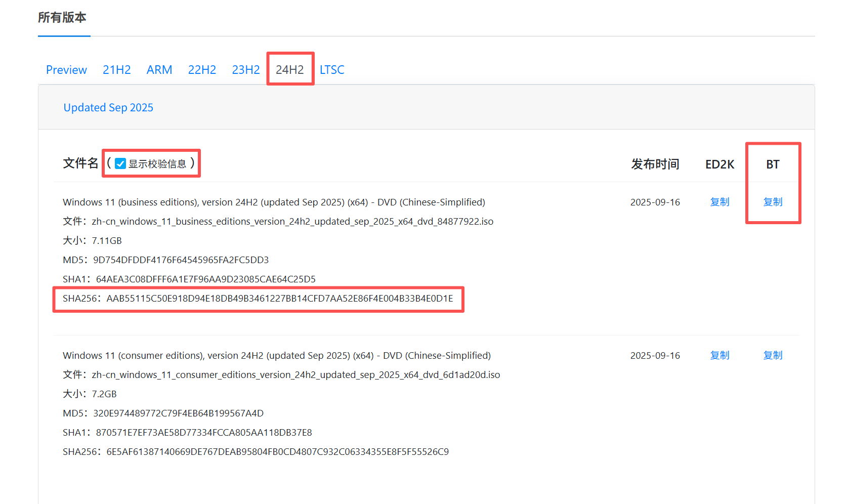The image size is (847, 504).
Task: Click the 发布时间 column header
Action: click(x=655, y=163)
